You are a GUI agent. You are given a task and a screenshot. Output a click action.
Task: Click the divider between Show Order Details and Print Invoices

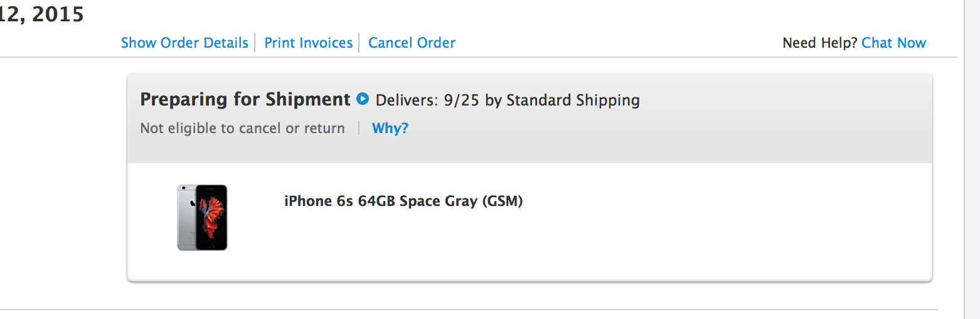pyautogui.click(x=255, y=43)
